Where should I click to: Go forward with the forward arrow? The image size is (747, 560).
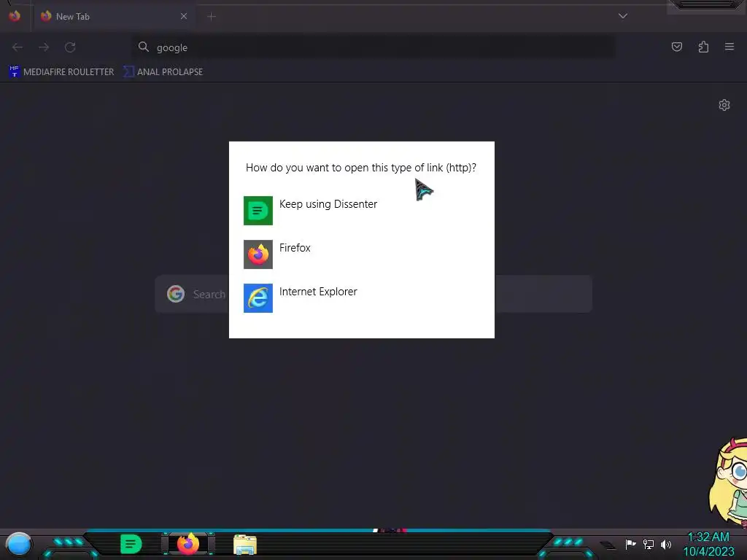click(x=44, y=47)
